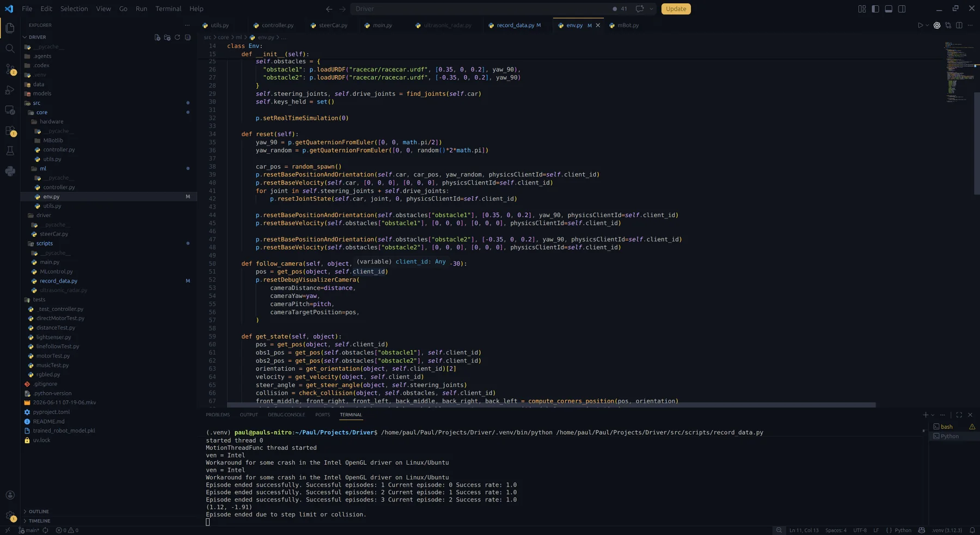Screen dimensions: 980x535
Task: Collapse the src folder
Action: coord(36,103)
